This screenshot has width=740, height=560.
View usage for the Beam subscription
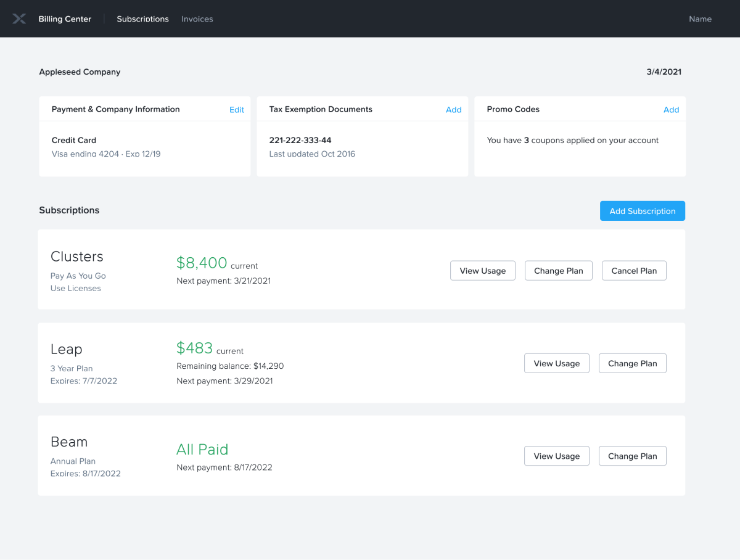[x=556, y=456]
